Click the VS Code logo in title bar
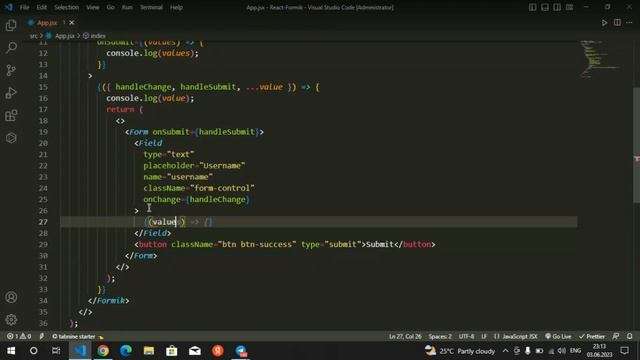The height and width of the screenshot is (360, 640). (x=9, y=7)
